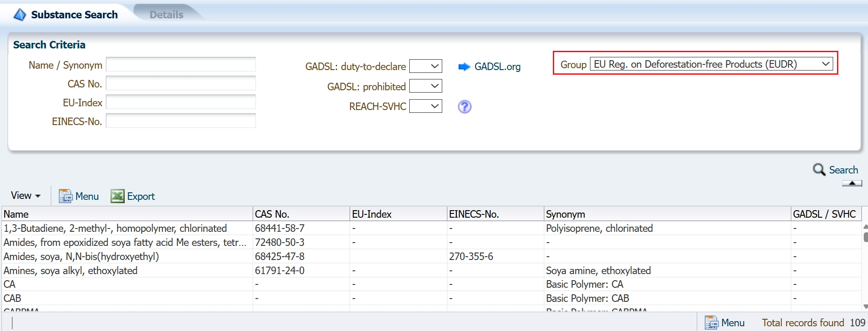Expand the REACH-SVHC dropdown
Image resolution: width=868 pixels, height=331 pixels.
pos(426,106)
